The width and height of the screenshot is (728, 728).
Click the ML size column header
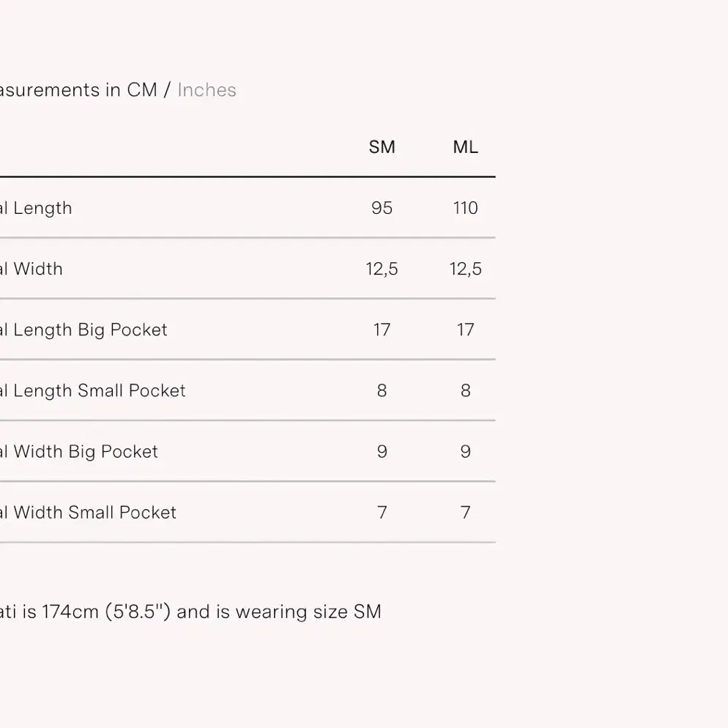pyautogui.click(x=465, y=147)
